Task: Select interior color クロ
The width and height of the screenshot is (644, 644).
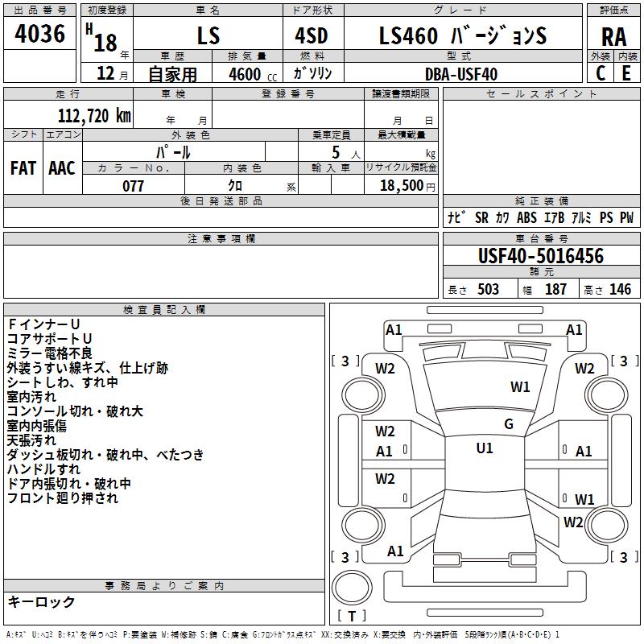Action: [x=235, y=186]
